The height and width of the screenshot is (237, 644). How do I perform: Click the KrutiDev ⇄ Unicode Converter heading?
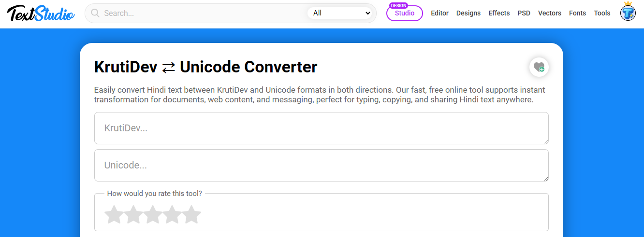pos(205,67)
